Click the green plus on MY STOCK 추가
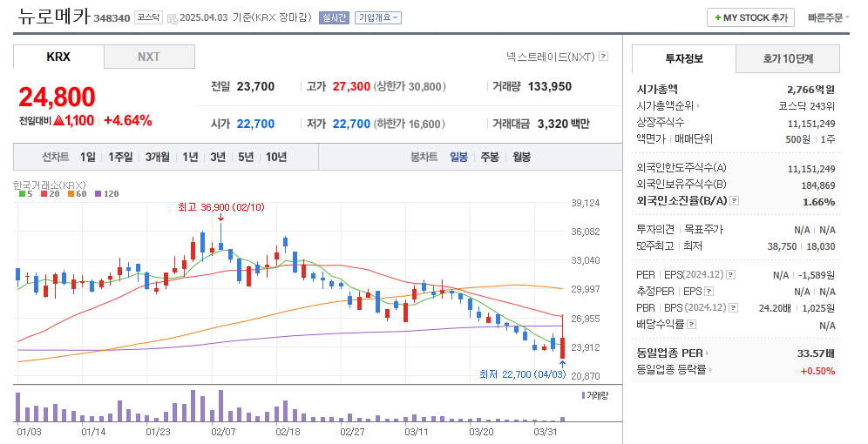868x444 pixels. (718, 17)
